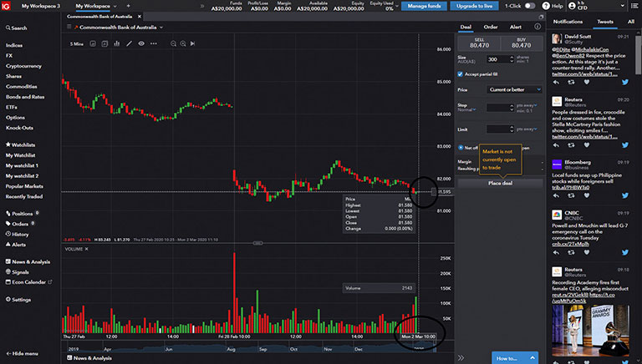Open the 5 Mins interval selector

[77, 43]
